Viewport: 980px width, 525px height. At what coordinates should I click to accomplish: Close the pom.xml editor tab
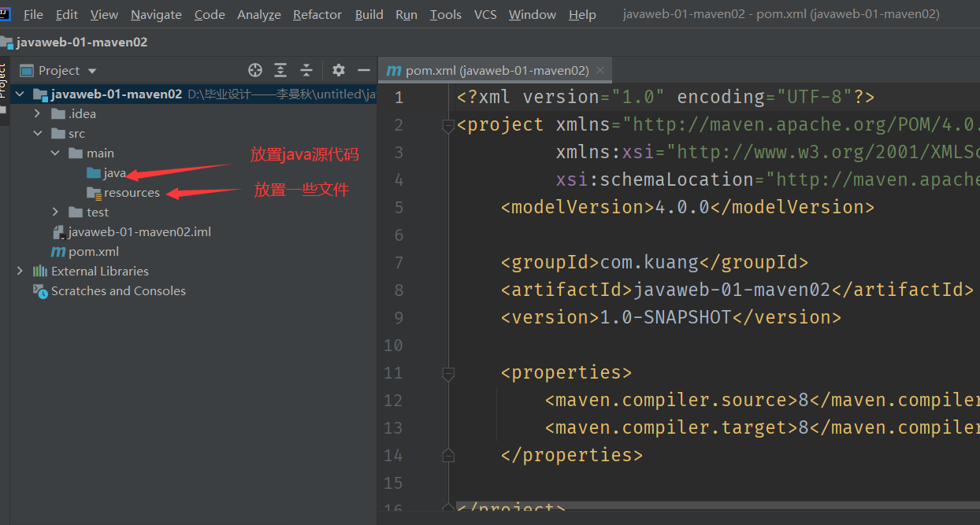coord(600,70)
